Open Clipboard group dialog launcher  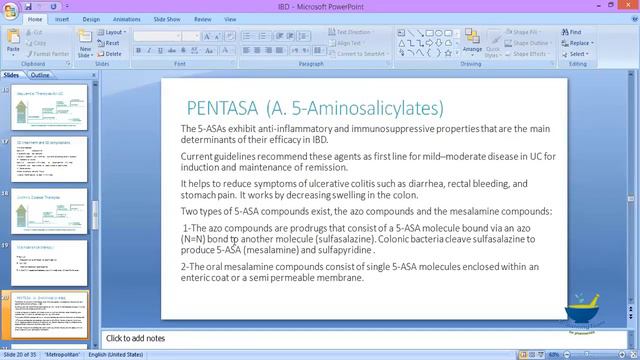pos(68,64)
